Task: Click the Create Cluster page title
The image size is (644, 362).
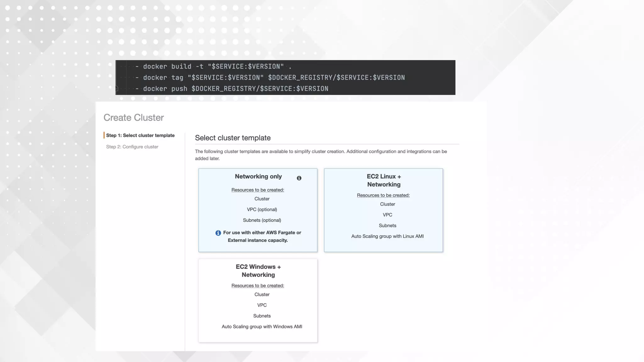Action: coord(134,118)
